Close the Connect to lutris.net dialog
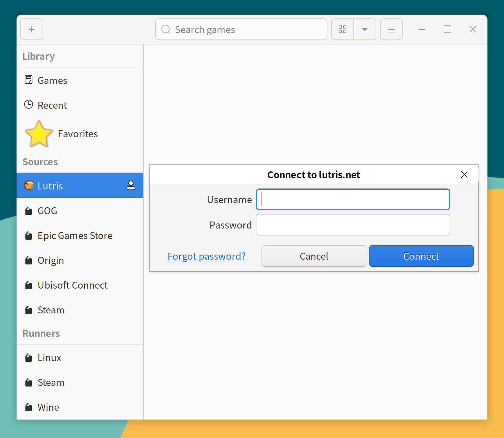 click(464, 175)
